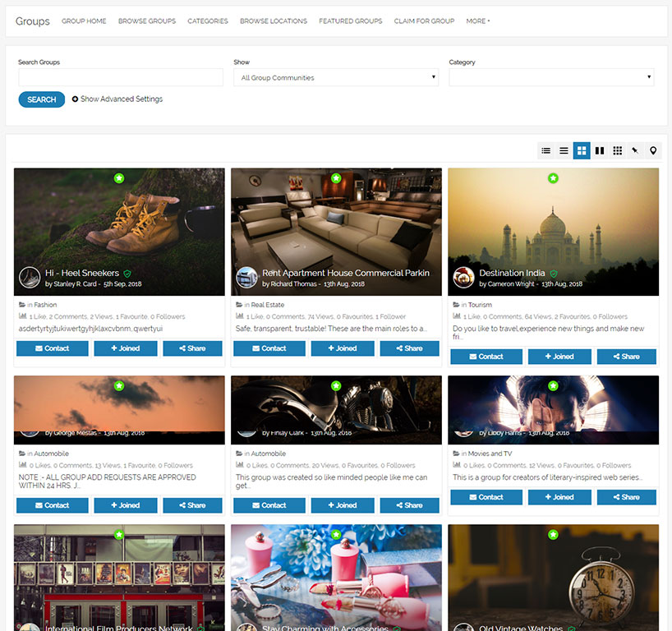Switch to bulleted list view icon
The width and height of the screenshot is (672, 631).
click(545, 150)
